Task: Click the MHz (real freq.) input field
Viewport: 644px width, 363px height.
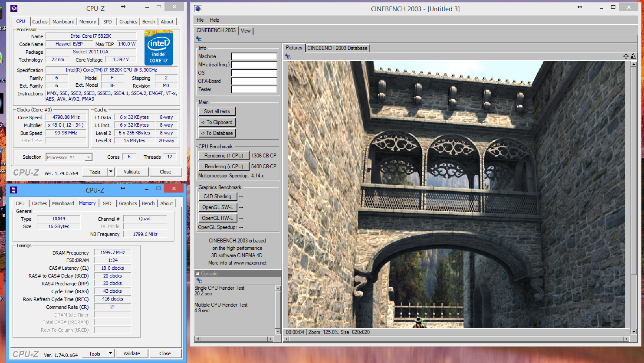Action: coord(254,65)
